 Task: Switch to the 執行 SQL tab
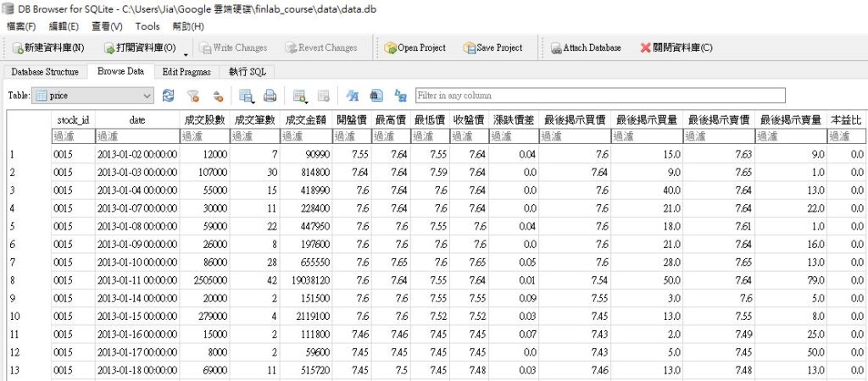247,72
